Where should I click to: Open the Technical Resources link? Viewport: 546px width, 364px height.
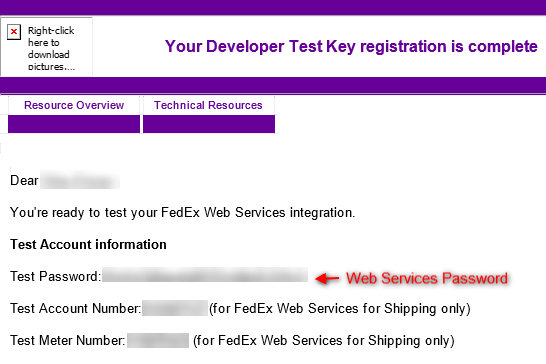tap(208, 105)
